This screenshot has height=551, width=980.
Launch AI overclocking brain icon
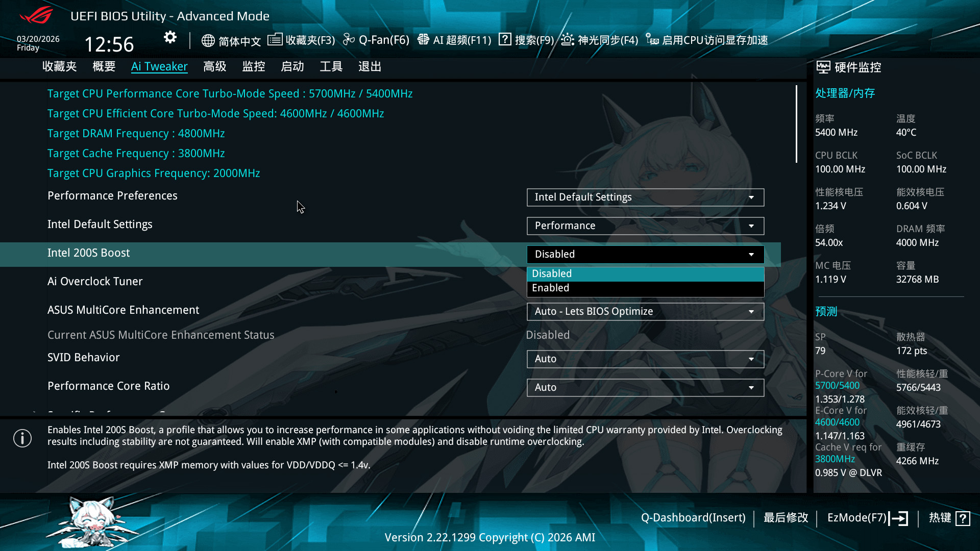click(x=423, y=39)
